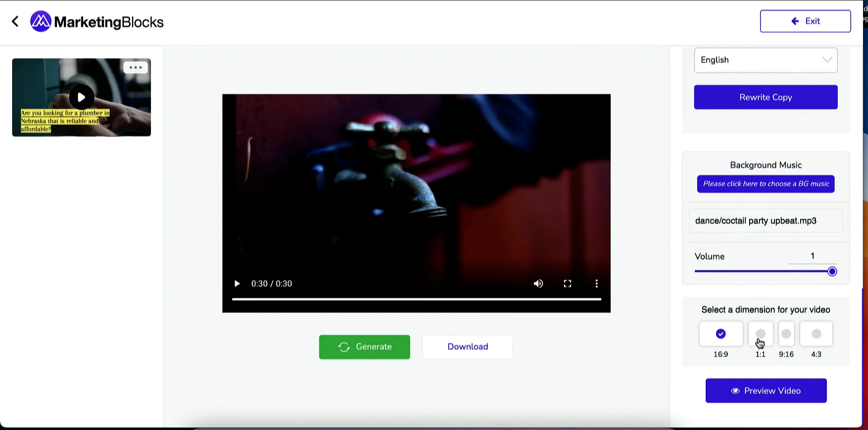
Task: Click the Background Music heading
Action: [765, 165]
